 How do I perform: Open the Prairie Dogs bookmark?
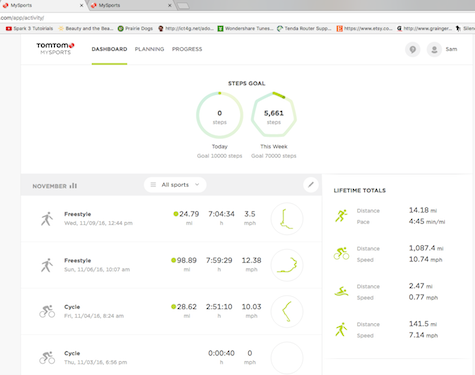[x=135, y=29]
